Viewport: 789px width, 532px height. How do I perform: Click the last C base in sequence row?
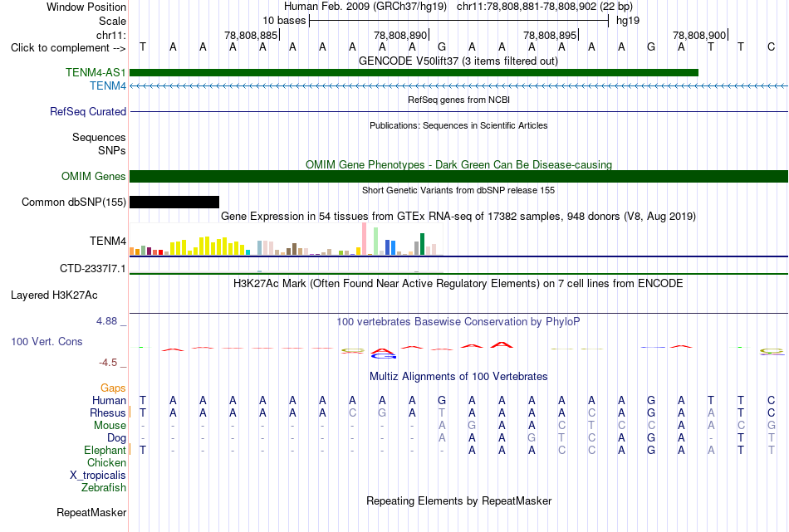pyautogui.click(x=771, y=47)
